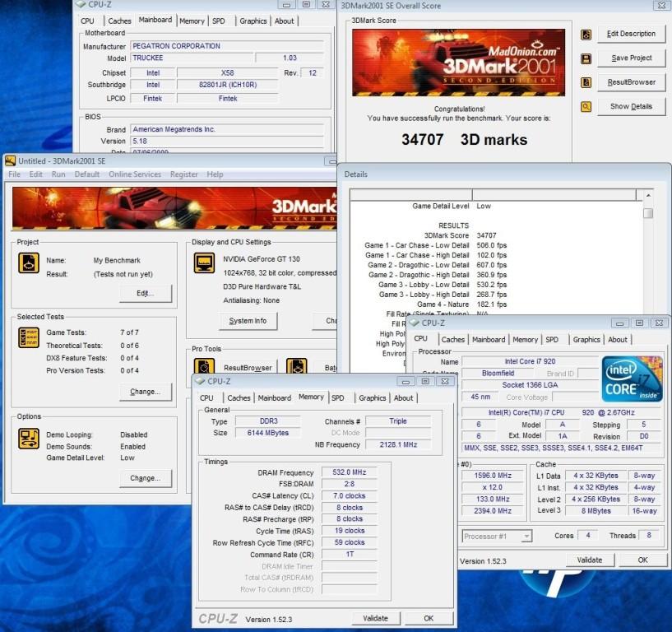Viewport: 672px width, 632px height.
Task: Click the CPU-Z processor window title icon
Action: coord(414,323)
